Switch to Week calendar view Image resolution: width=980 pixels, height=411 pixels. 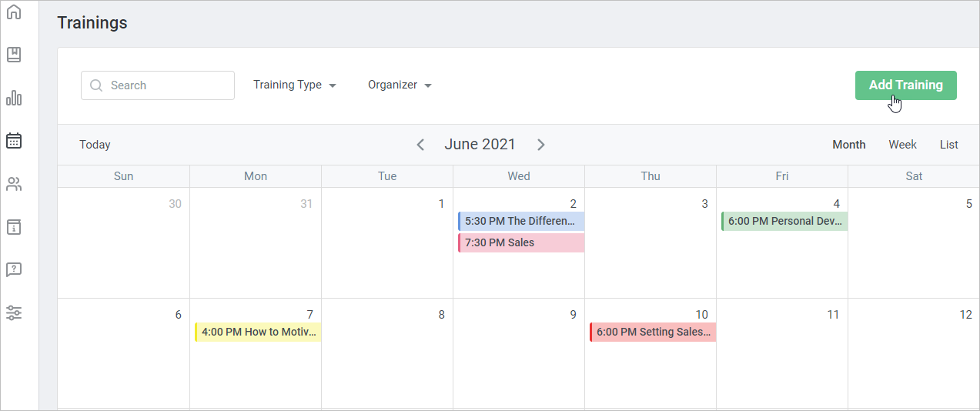[x=902, y=145]
